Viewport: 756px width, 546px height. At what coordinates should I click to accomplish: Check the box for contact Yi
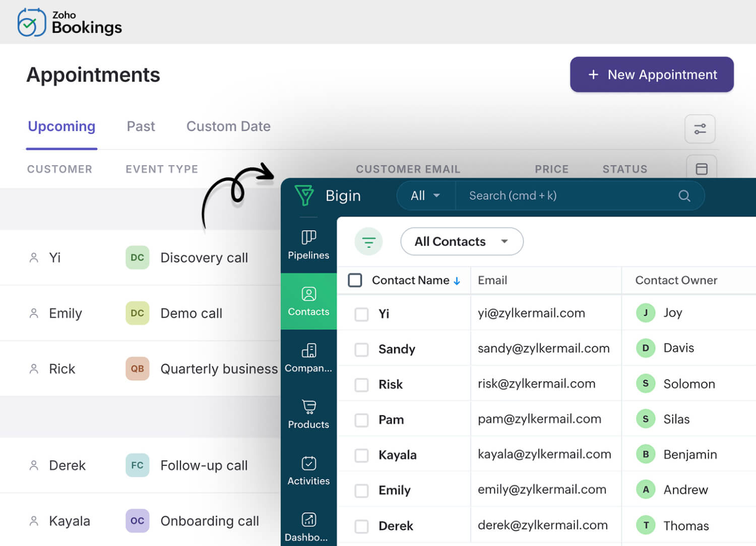(x=361, y=314)
